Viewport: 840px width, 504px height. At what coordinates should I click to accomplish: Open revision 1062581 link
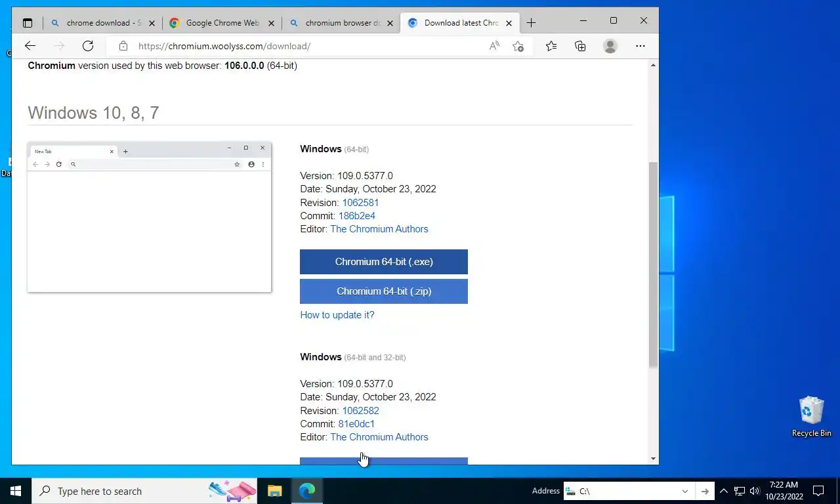pos(360,203)
